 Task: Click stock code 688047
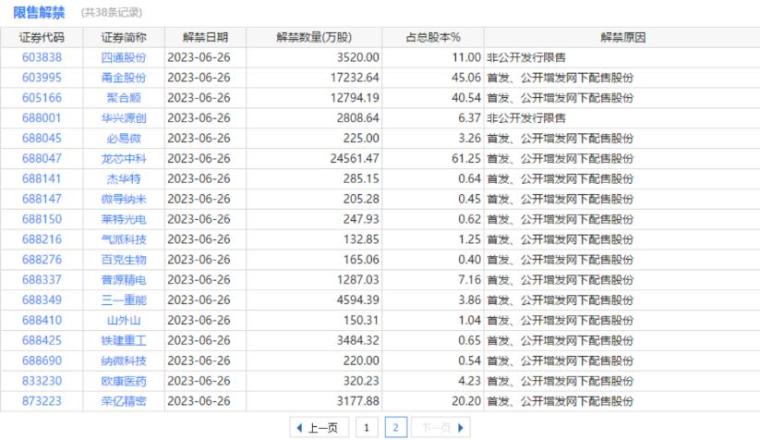41,158
